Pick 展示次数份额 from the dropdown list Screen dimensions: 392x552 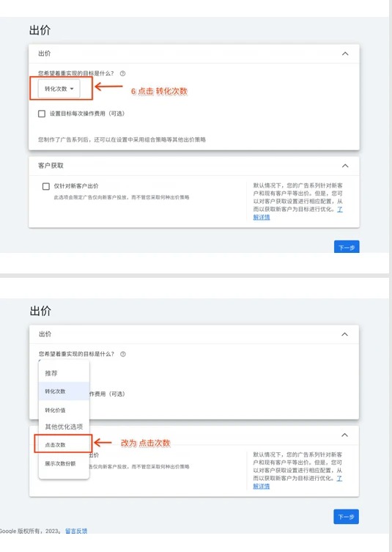tap(64, 463)
